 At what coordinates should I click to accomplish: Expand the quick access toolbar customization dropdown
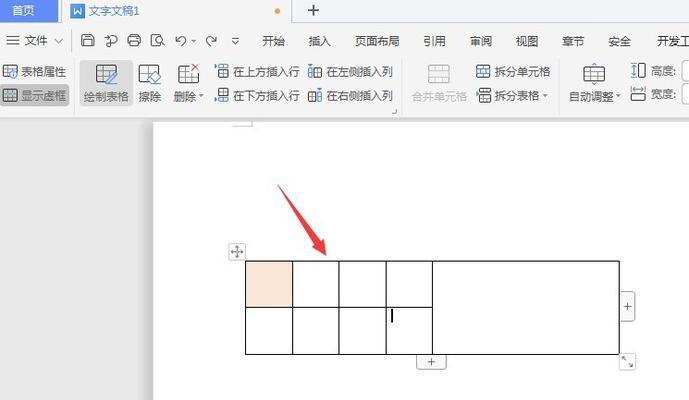pos(236,41)
